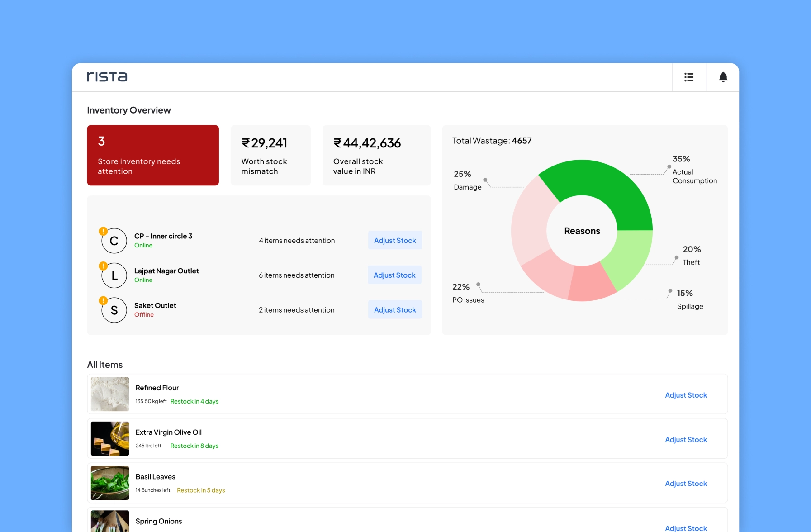Viewport: 811px width, 532px height.
Task: Select the Worth stock mismatch card
Action: click(270, 155)
